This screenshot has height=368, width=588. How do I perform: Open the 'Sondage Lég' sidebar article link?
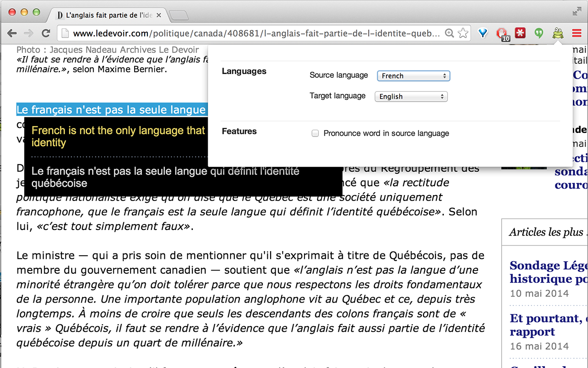(548, 272)
